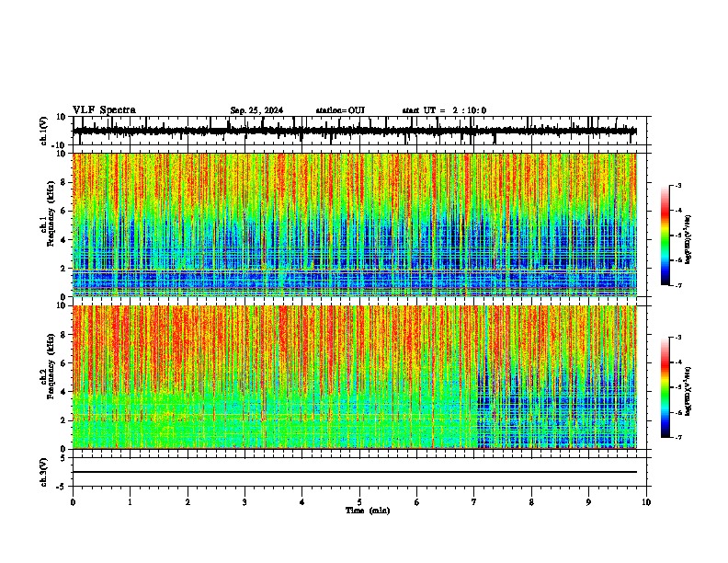Click the log(PSD) label beside ch.2 color bar
The width and height of the screenshot is (728, 563).
[688, 390]
